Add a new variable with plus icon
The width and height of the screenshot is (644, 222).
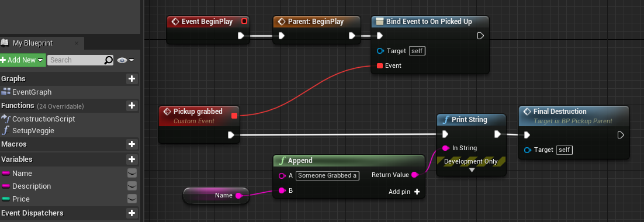coord(131,159)
